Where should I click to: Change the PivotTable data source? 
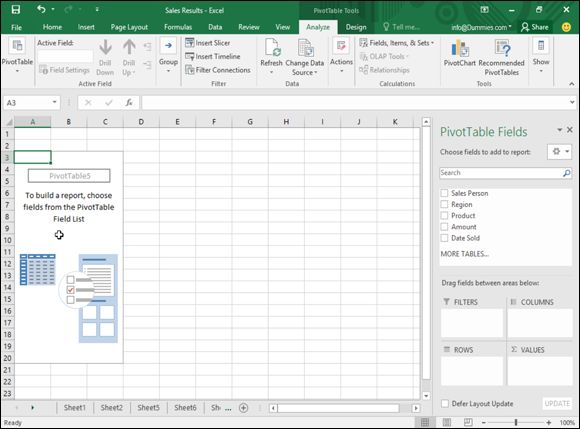click(304, 57)
